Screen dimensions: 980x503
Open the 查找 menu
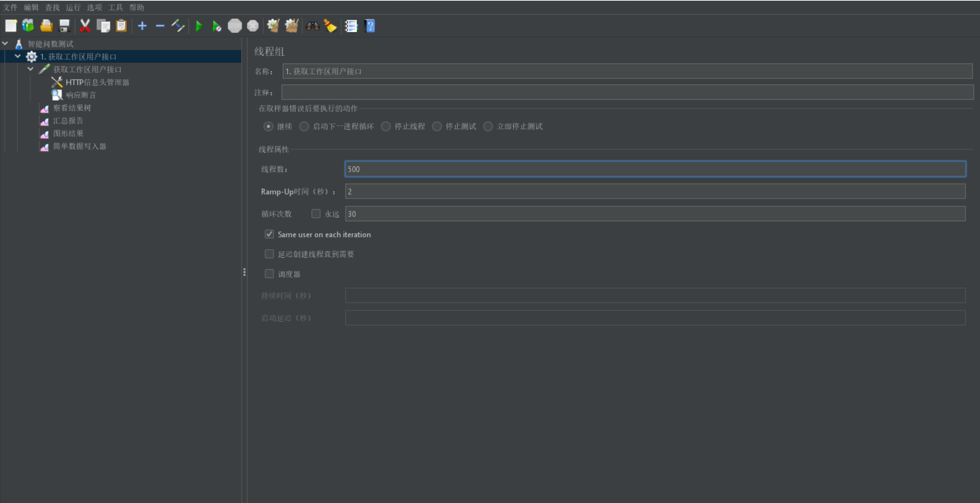53,7
